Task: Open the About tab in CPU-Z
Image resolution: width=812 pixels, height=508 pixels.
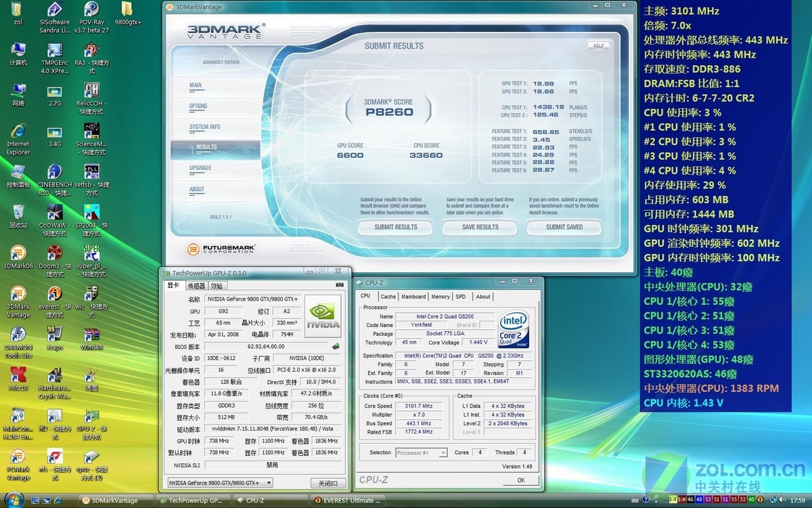Action: tap(483, 296)
